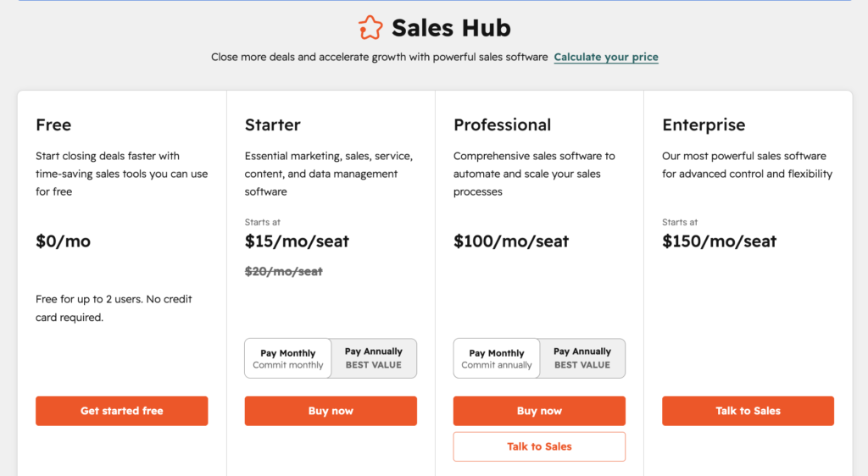
Task: Select Pay Monthly for the Professional plan
Action: coord(497,358)
